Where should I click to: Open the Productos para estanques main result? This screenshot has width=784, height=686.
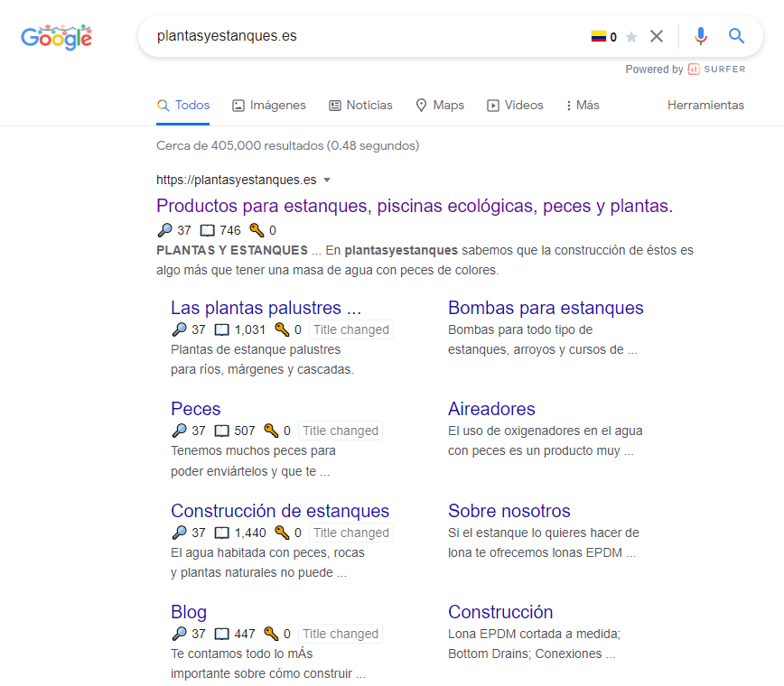click(x=415, y=206)
